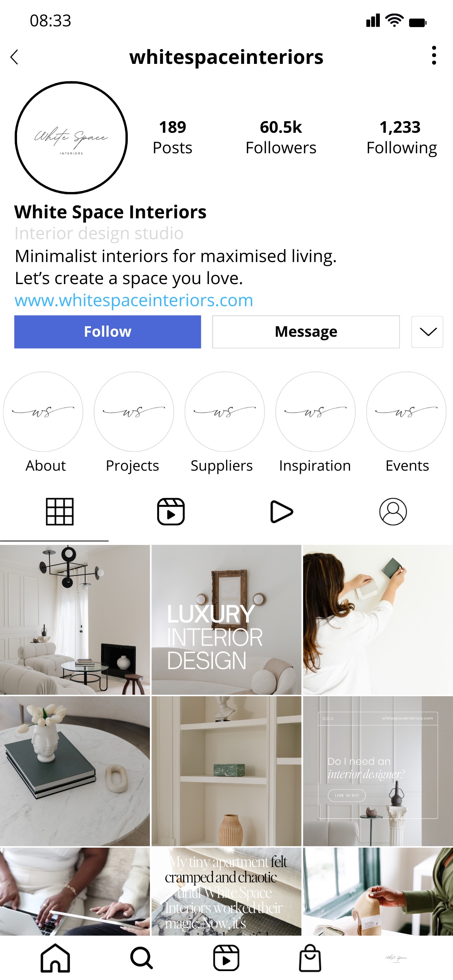The image size is (453, 980).
Task: Switch to the tagged photos tab
Action: [393, 512]
